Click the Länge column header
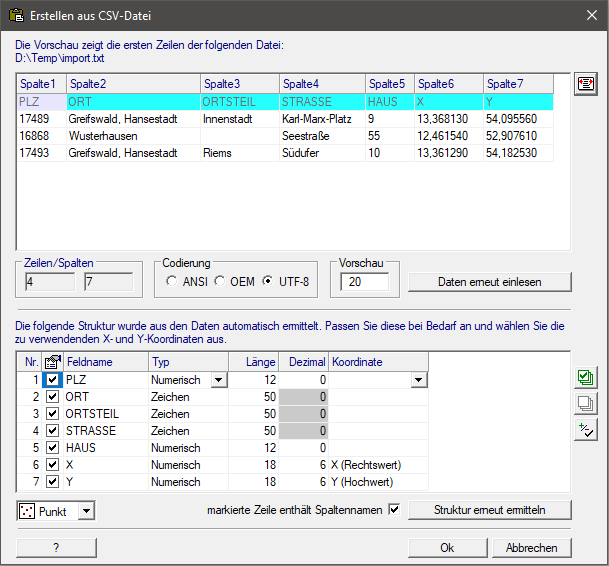This screenshot has height=566, width=609. [x=254, y=362]
